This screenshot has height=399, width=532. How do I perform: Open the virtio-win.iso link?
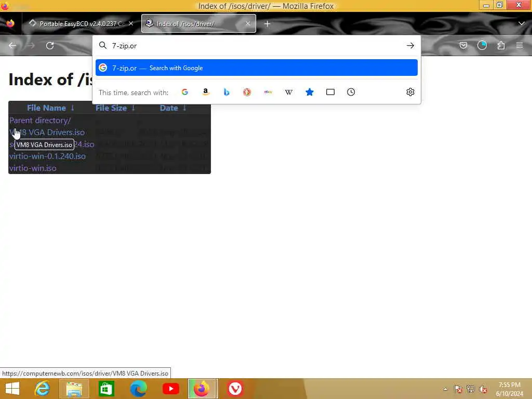(x=33, y=168)
